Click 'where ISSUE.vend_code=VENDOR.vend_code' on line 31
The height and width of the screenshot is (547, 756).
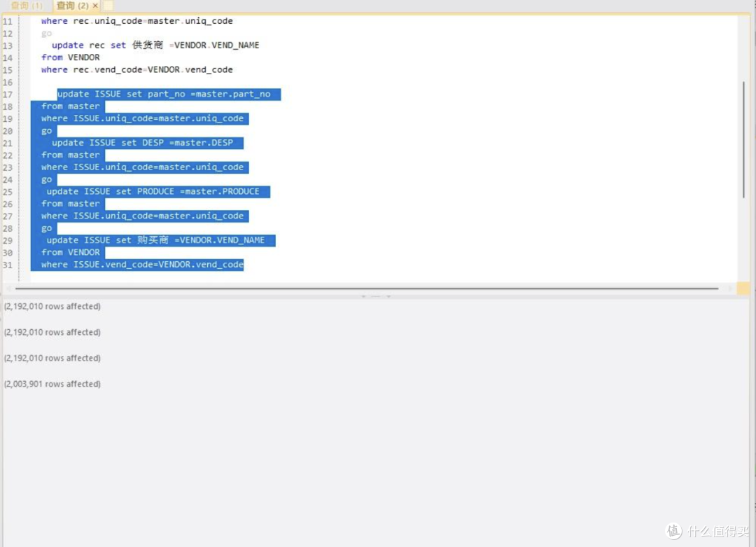pyautogui.click(x=142, y=265)
